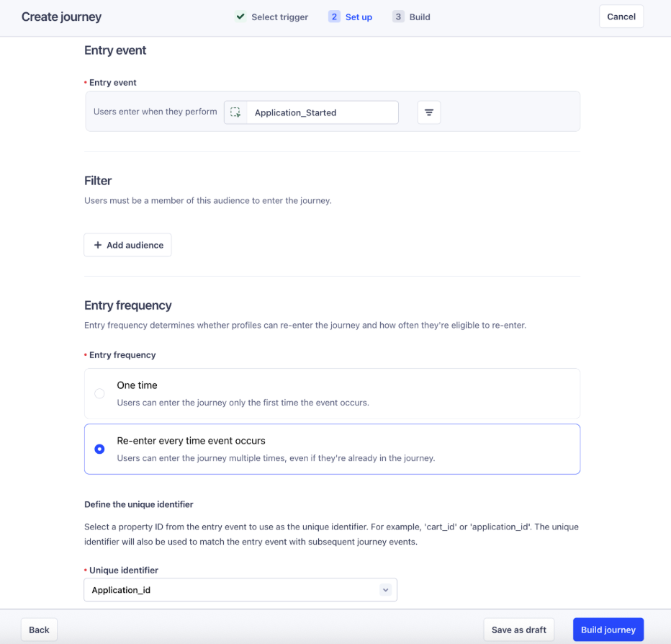The height and width of the screenshot is (644, 671).
Task: Select the One time radio button
Action: (100, 393)
